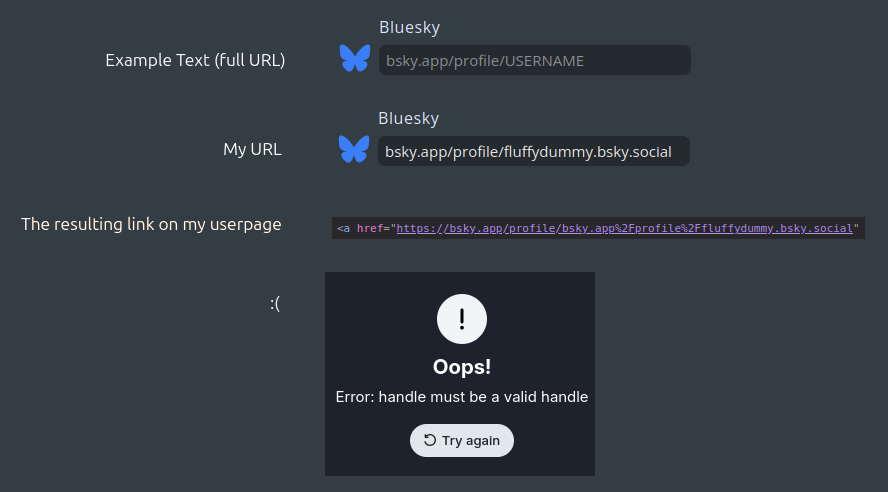Click "The resulting link on my userpage" text

(x=151, y=224)
